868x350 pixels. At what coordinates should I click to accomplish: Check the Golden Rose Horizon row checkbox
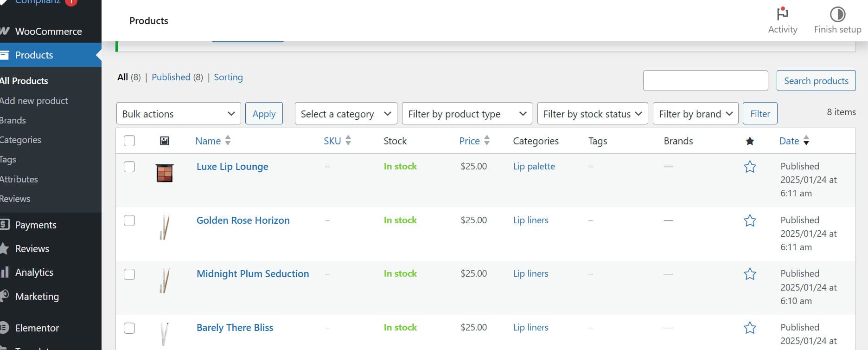pos(129,220)
